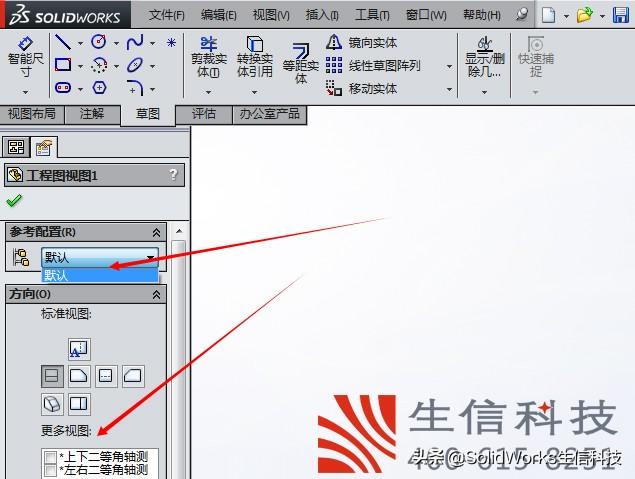Select the Smart Dimension (智能尺寸) tool

tap(25, 57)
